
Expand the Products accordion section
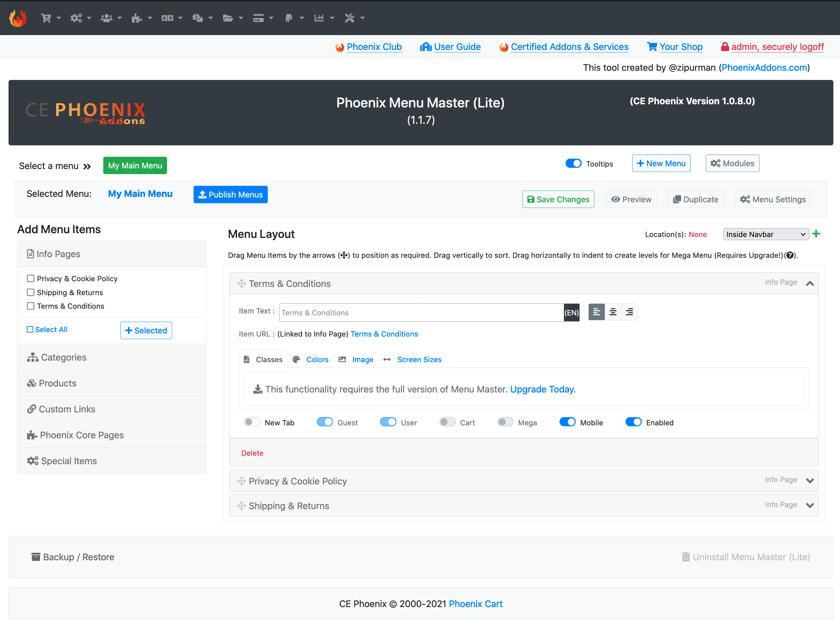pyautogui.click(x=112, y=383)
